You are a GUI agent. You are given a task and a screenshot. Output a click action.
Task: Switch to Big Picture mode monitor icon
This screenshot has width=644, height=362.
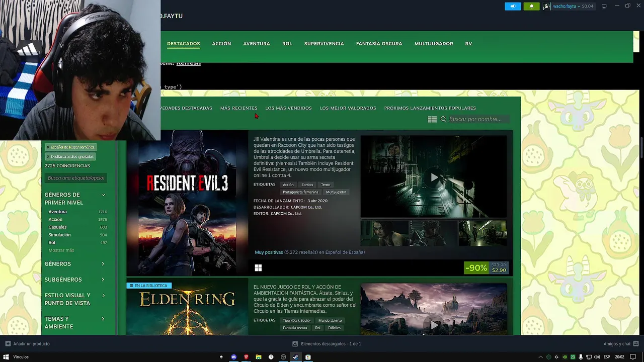point(604,6)
